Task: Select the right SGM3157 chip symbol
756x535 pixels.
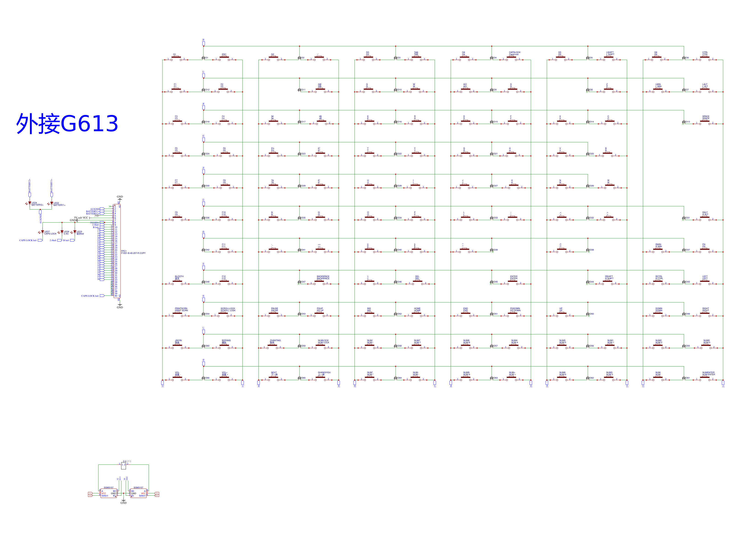Action: click(138, 493)
